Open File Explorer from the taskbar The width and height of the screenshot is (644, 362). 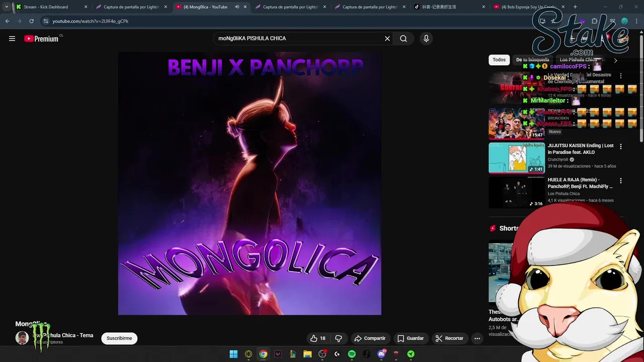point(307,354)
